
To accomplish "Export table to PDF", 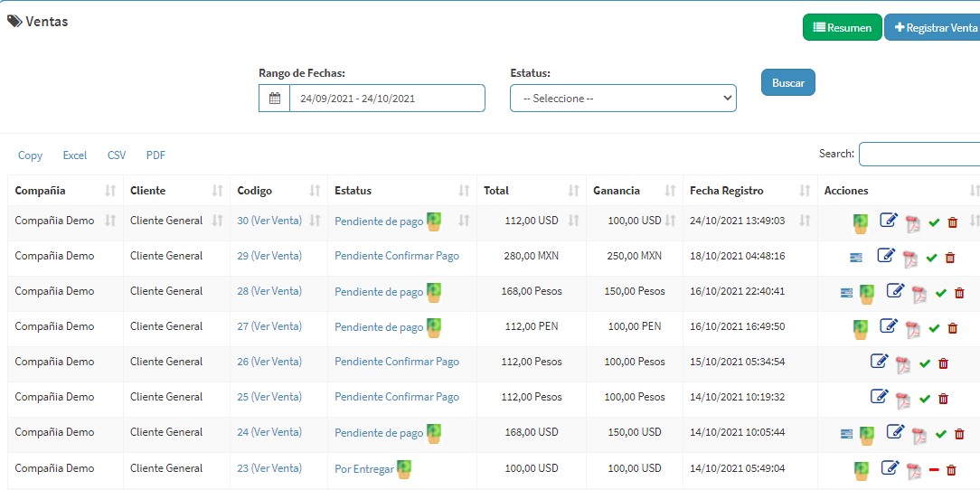I will [155, 155].
